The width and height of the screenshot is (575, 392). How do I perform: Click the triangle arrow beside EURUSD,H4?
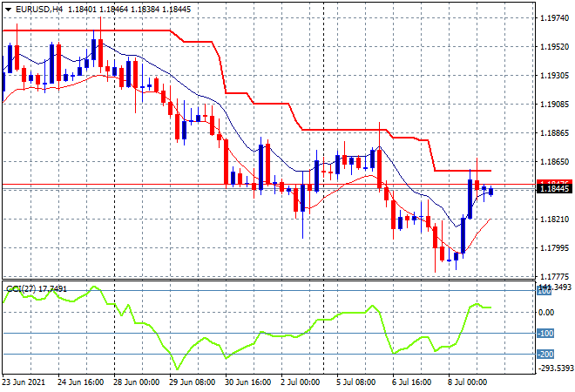[x=8, y=10]
